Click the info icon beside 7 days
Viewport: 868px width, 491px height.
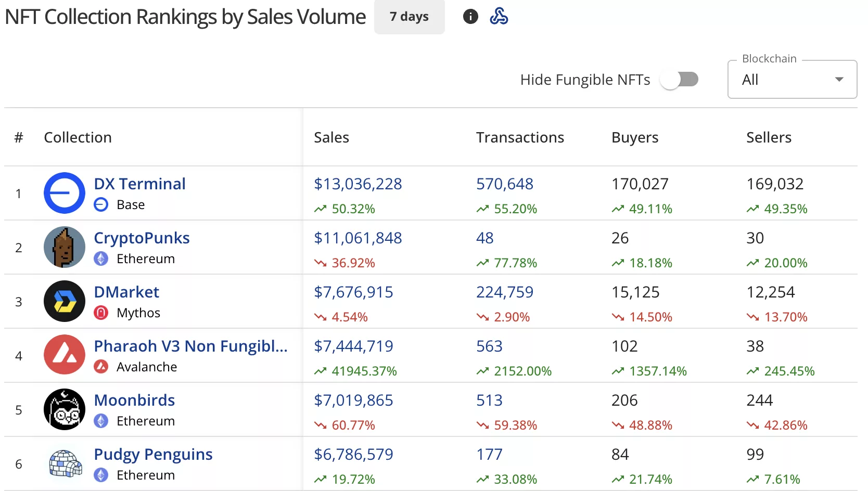tap(470, 17)
